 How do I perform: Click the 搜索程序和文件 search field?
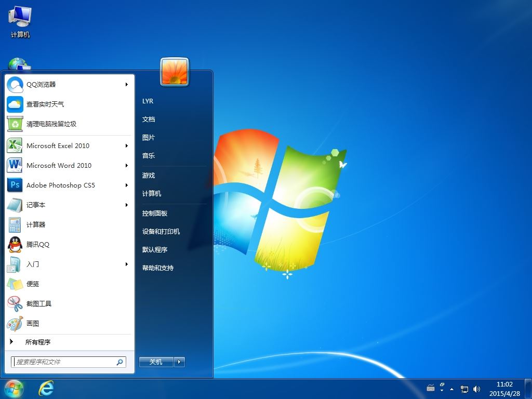69,362
